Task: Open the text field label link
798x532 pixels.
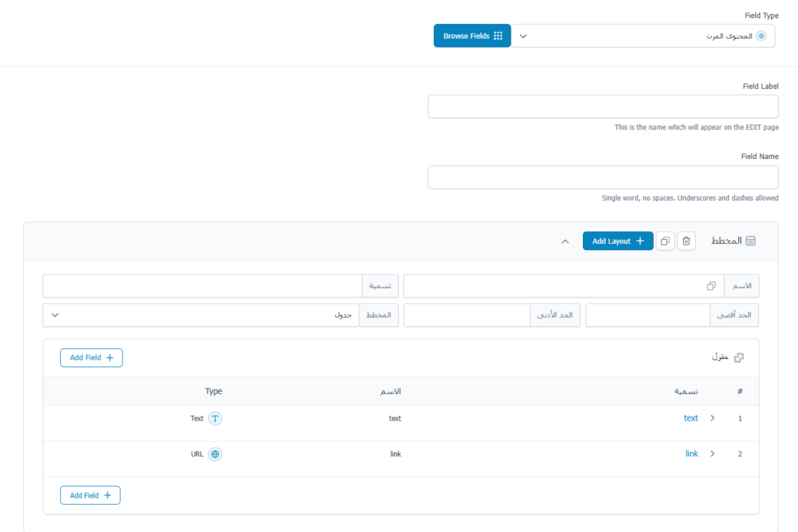Action: 690,418
